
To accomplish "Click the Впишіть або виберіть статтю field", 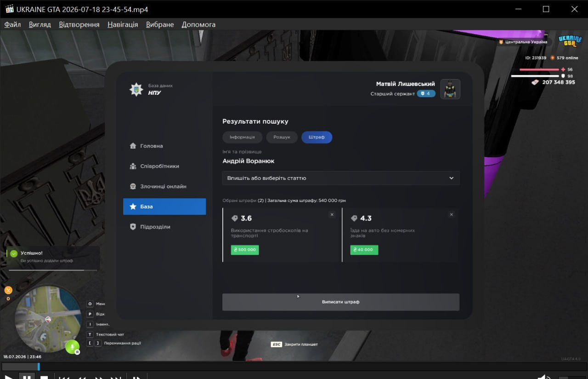I will [341, 178].
